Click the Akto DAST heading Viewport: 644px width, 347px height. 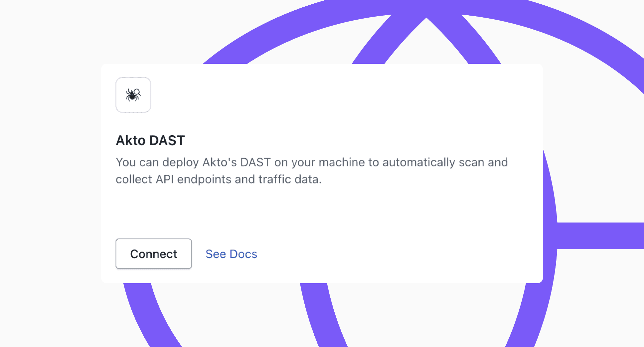(150, 140)
